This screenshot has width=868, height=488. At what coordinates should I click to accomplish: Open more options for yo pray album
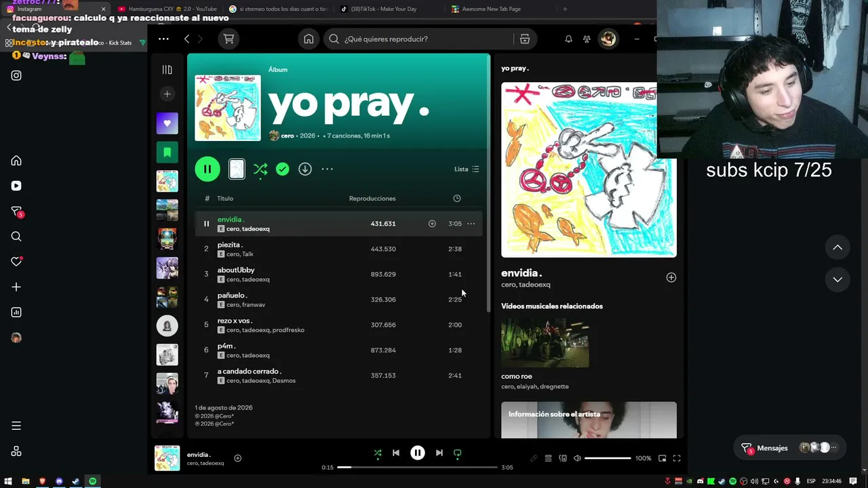point(328,169)
